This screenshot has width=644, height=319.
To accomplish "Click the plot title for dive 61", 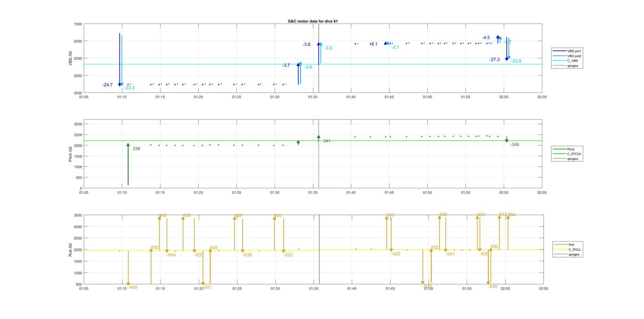I will [x=312, y=21].
